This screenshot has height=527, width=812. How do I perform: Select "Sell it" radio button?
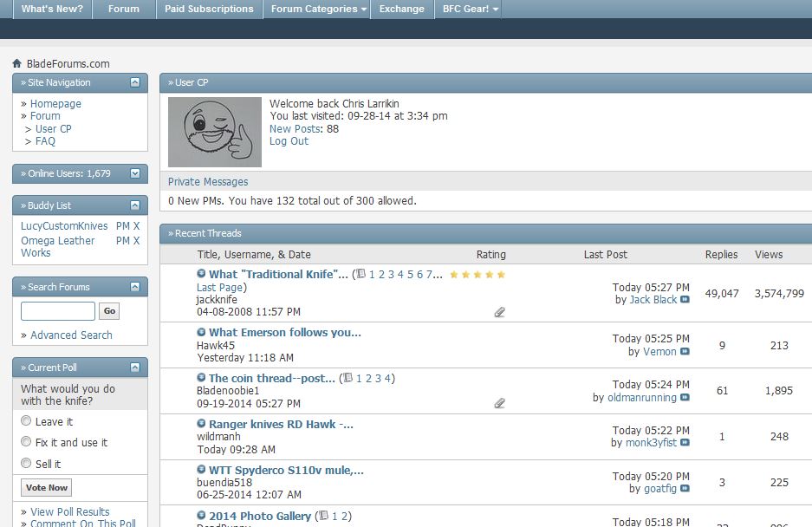[x=26, y=464]
